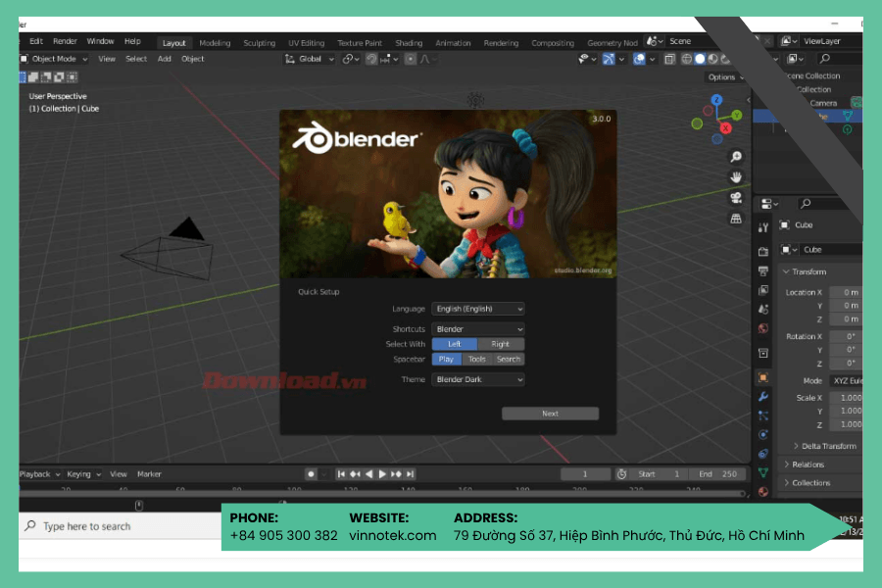Switch to the Sculpting workspace tab
This screenshot has width=882, height=588.
(260, 43)
